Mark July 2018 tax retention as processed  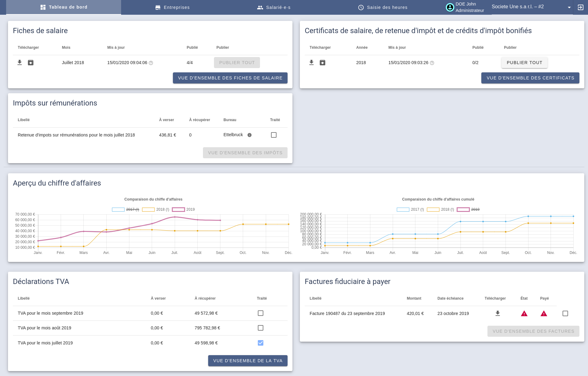[x=274, y=135]
